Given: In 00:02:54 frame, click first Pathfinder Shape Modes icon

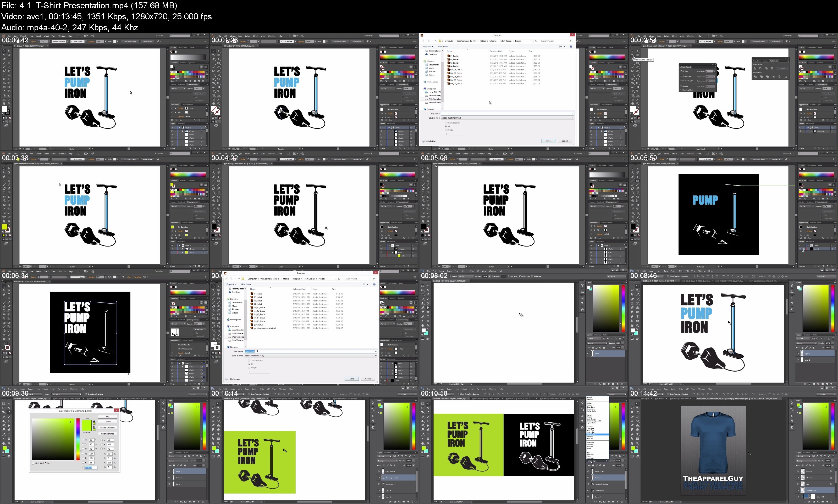Looking at the screenshot, I should [755, 68].
